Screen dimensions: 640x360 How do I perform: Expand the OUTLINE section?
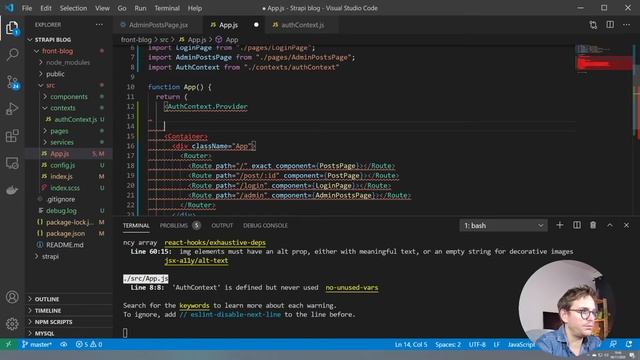tap(47, 299)
